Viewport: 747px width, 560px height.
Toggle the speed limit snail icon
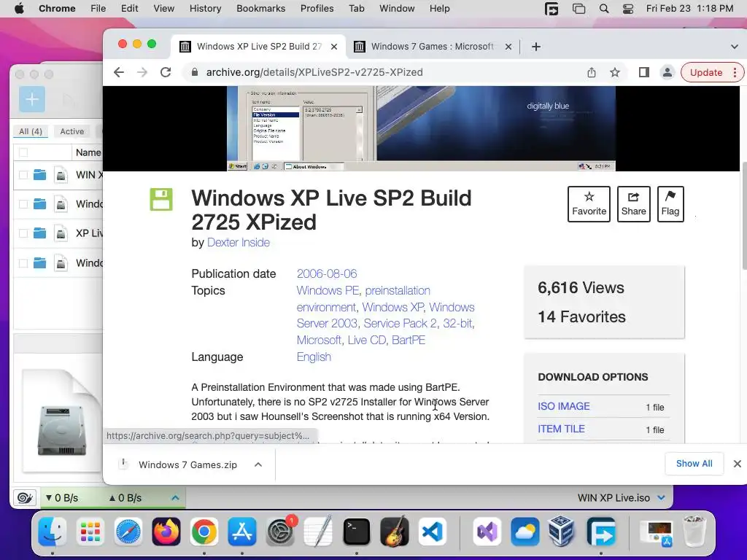click(x=25, y=498)
